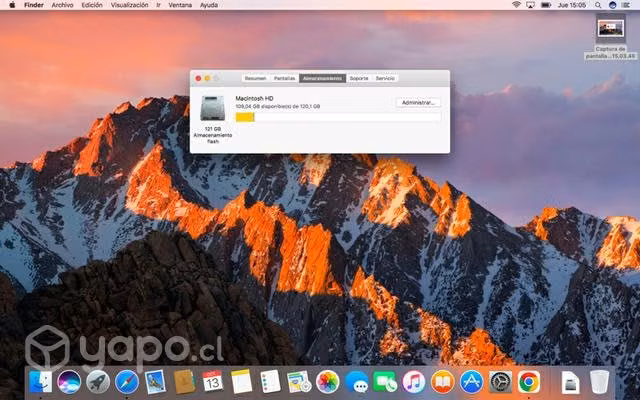Open Wi-Fi status in menu bar
Image resolution: width=640 pixels, height=400 pixels.
(516, 5)
